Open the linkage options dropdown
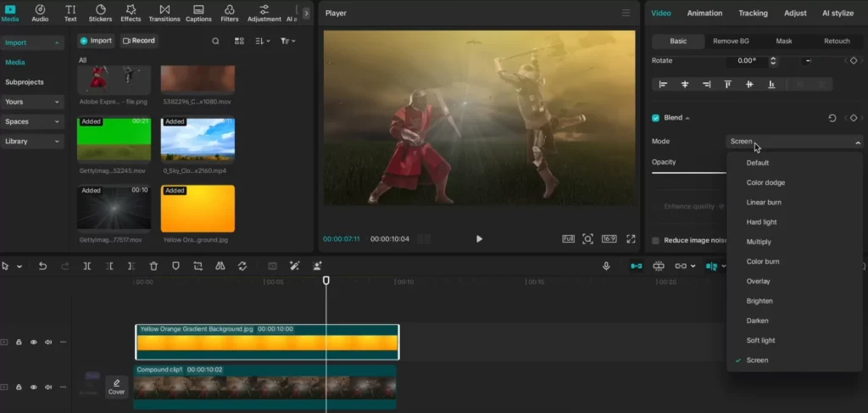The height and width of the screenshot is (413, 868). 693,266
